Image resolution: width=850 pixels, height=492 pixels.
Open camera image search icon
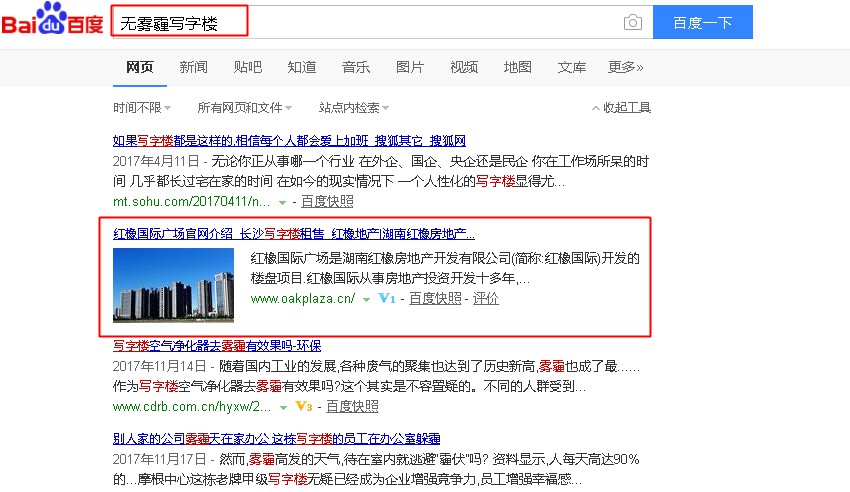632,22
